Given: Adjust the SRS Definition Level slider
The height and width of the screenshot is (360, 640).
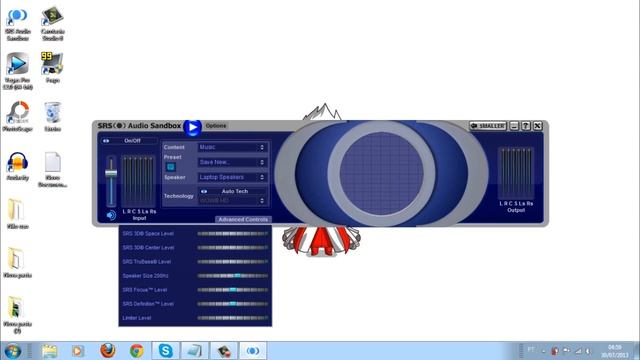Looking at the screenshot, I should coord(233,304).
